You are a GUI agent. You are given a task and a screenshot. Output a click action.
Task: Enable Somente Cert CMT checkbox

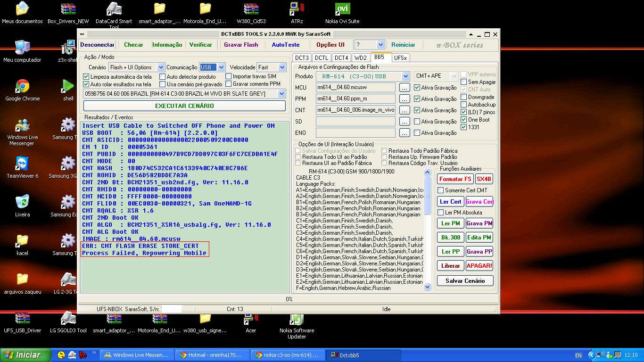coord(441,190)
